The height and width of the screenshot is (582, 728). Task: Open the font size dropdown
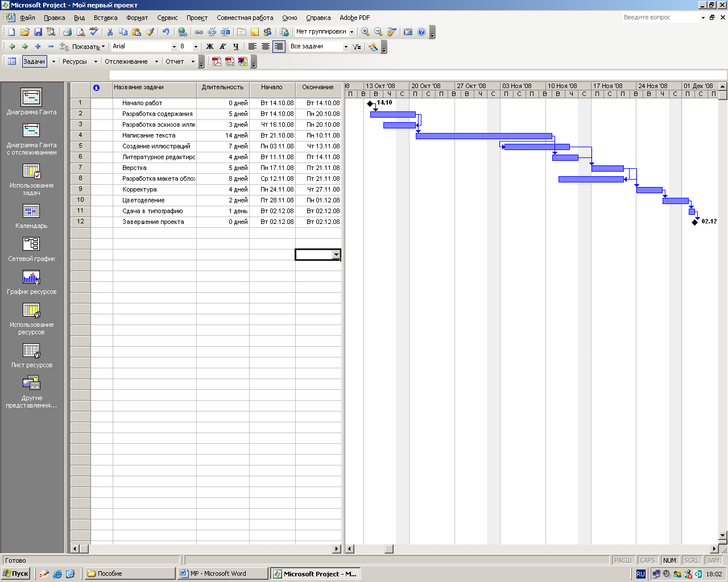coord(196,47)
